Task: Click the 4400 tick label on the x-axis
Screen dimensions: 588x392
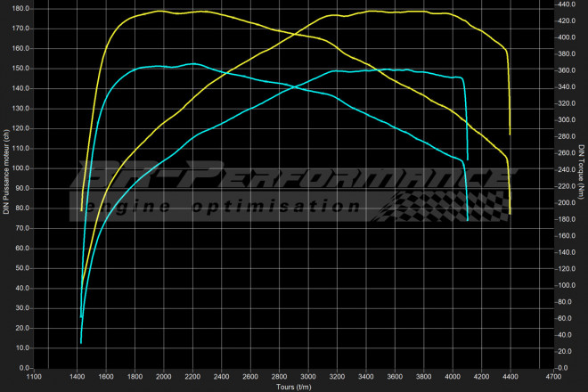Action: pos(510,377)
